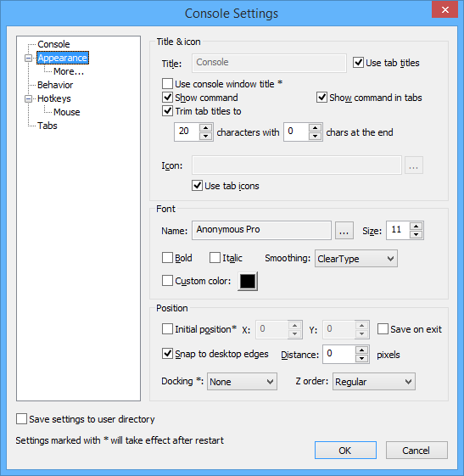Collapse the Hotkeys tree node
The height and width of the screenshot is (476, 464).
pyautogui.click(x=28, y=98)
